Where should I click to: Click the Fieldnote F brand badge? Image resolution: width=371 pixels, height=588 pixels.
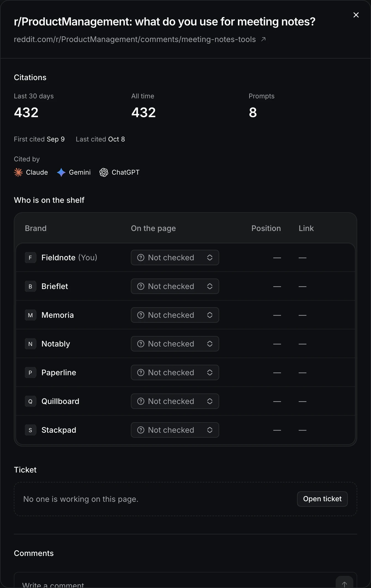point(30,258)
